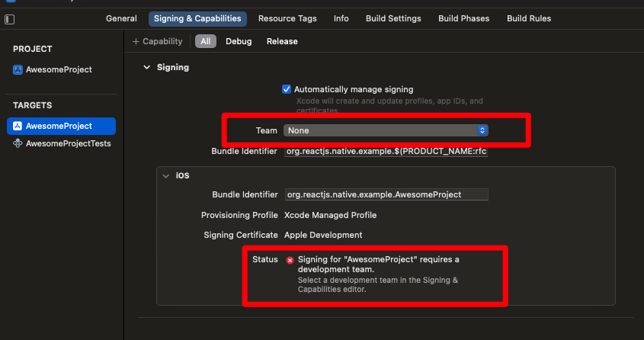644x340 pixels.
Task: Click the AwesomeProject project blueprint icon
Action: click(18, 69)
